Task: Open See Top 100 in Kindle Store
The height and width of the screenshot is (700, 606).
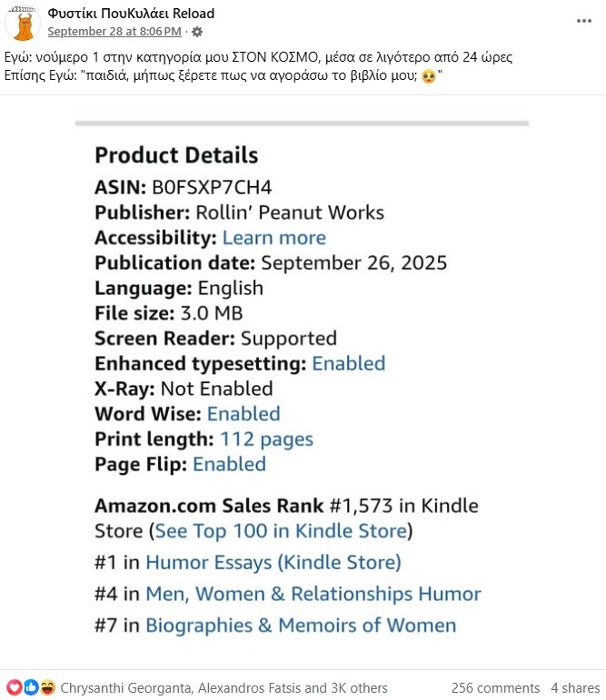Action: 281,531
